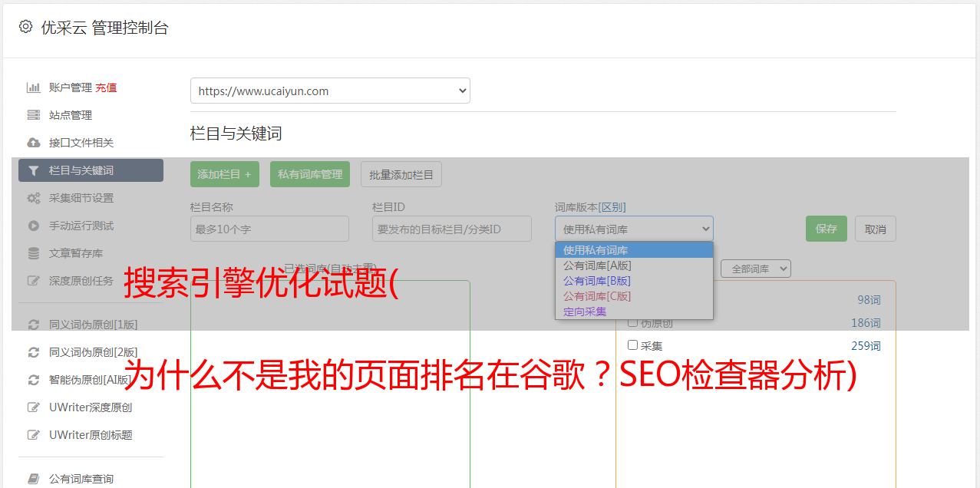Click the book icon of 公有词库查询
980x488 pixels.
point(34,479)
